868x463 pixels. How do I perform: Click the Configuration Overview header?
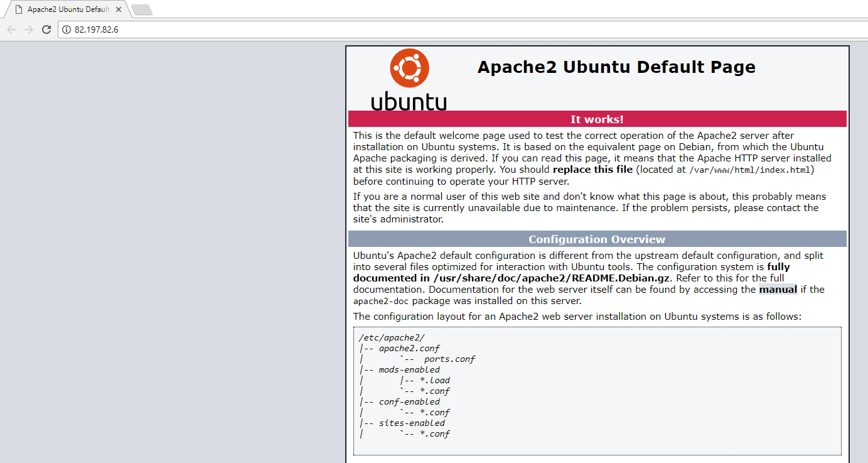point(597,239)
